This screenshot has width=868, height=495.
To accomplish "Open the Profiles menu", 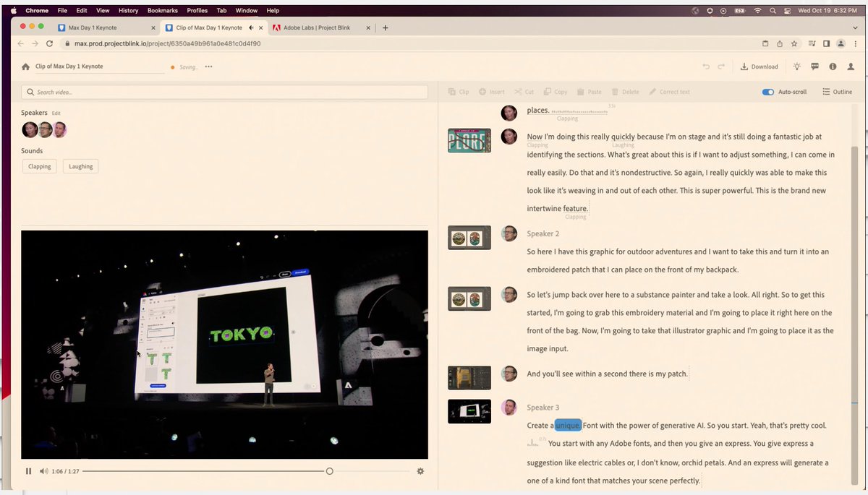I will point(197,11).
